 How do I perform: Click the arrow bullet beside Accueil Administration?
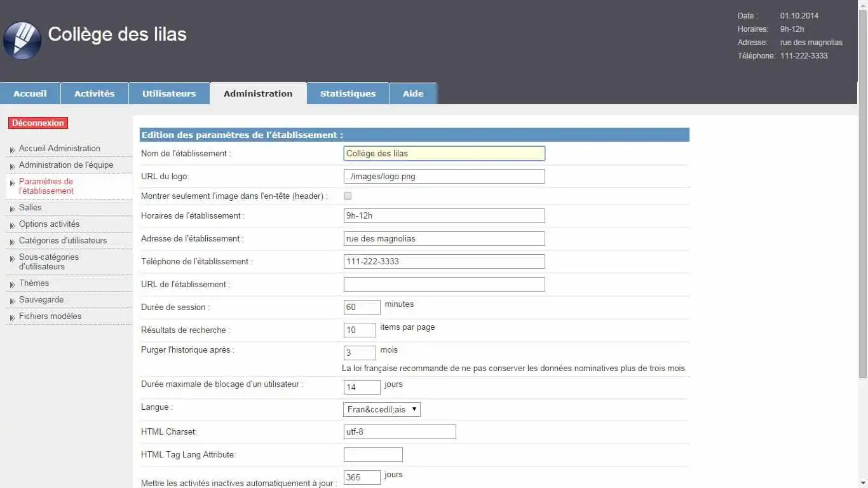[12, 149]
